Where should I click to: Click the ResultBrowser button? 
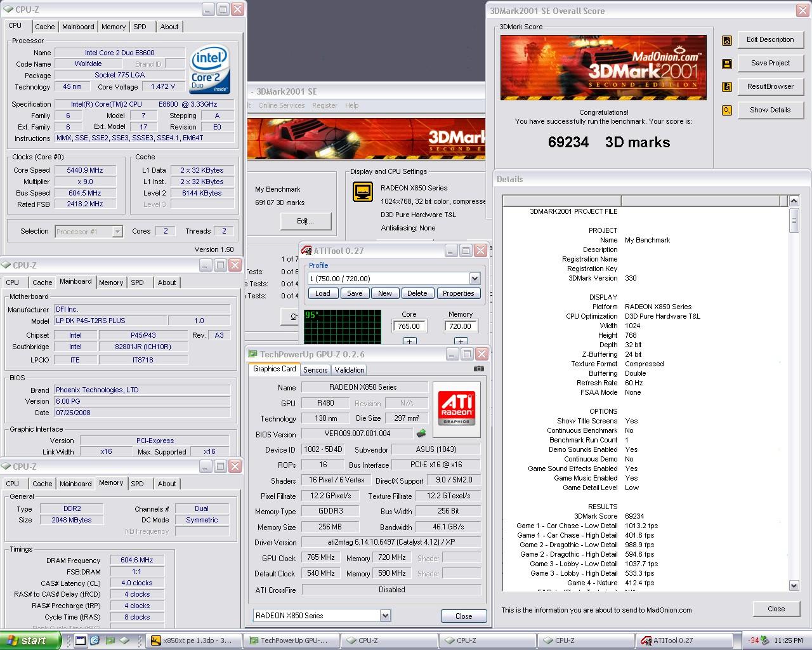[770, 86]
